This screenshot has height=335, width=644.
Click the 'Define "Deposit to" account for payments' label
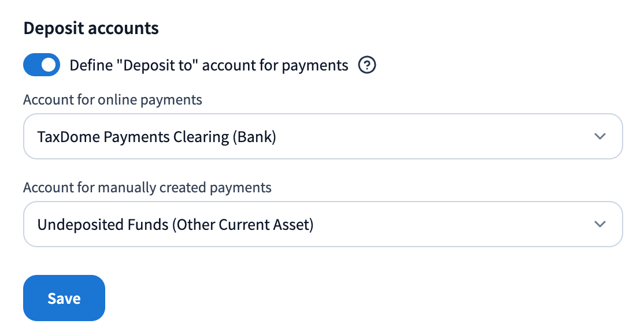pos(209,65)
